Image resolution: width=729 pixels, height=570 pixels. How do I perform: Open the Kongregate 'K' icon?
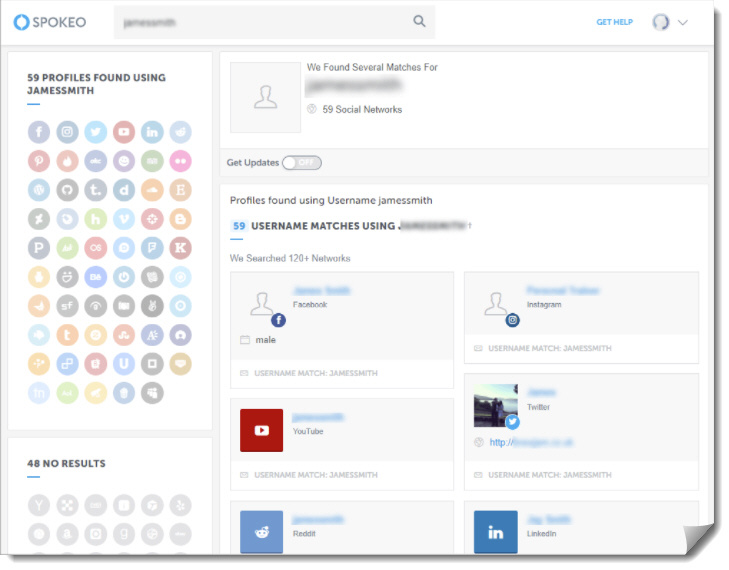(180, 248)
